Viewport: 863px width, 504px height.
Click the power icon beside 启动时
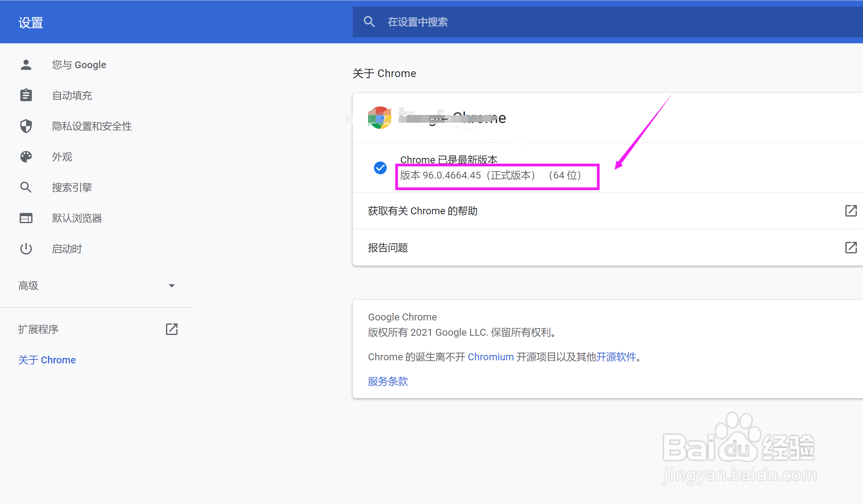[x=26, y=249]
